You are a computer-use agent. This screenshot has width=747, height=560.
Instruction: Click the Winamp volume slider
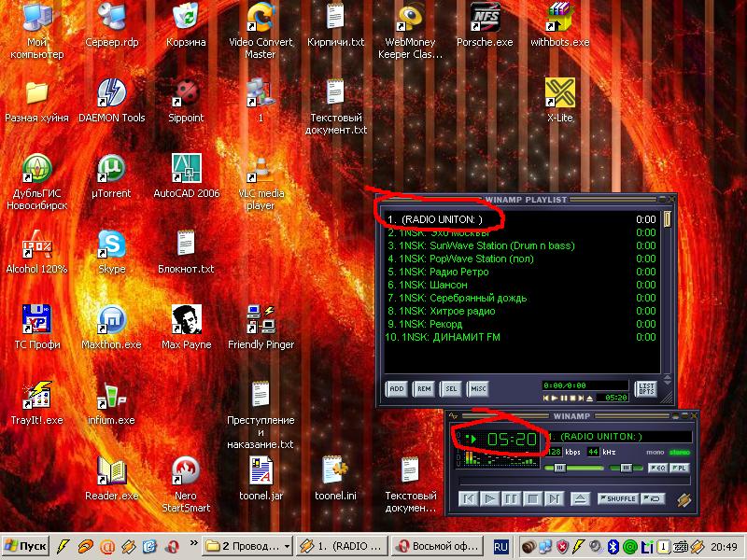point(574,468)
